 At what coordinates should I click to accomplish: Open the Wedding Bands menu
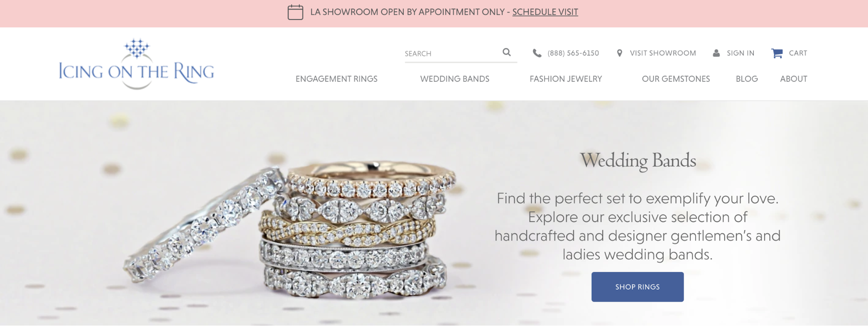point(455,79)
